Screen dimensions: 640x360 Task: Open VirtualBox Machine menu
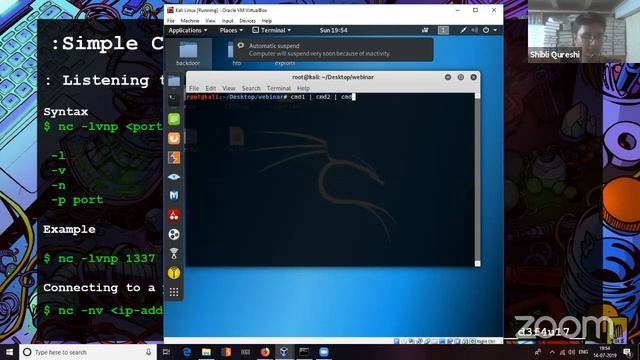coord(190,21)
